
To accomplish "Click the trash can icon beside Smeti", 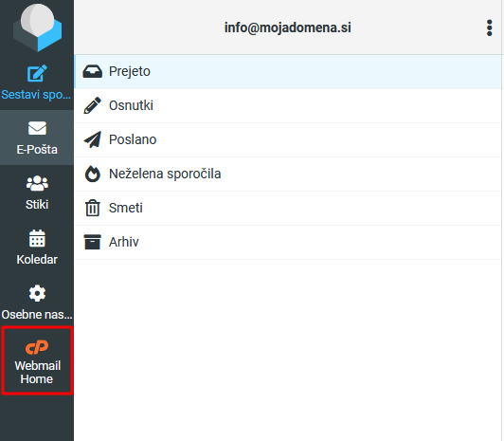I will tap(93, 208).
